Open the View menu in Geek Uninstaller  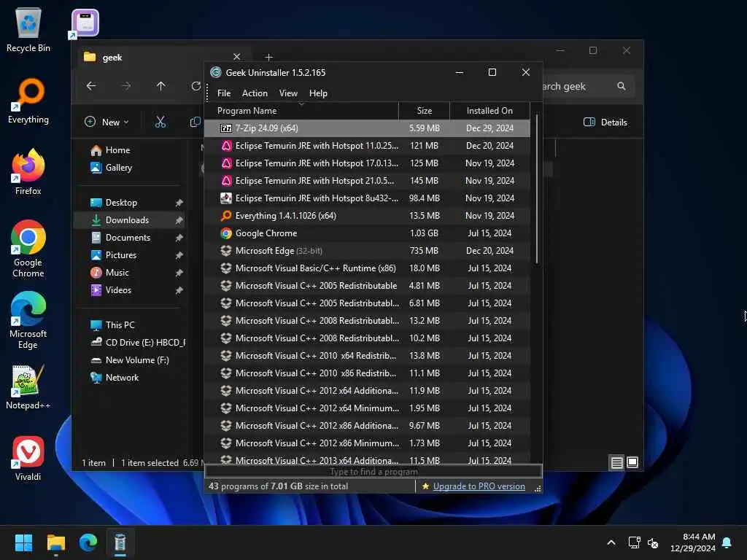[x=287, y=93]
